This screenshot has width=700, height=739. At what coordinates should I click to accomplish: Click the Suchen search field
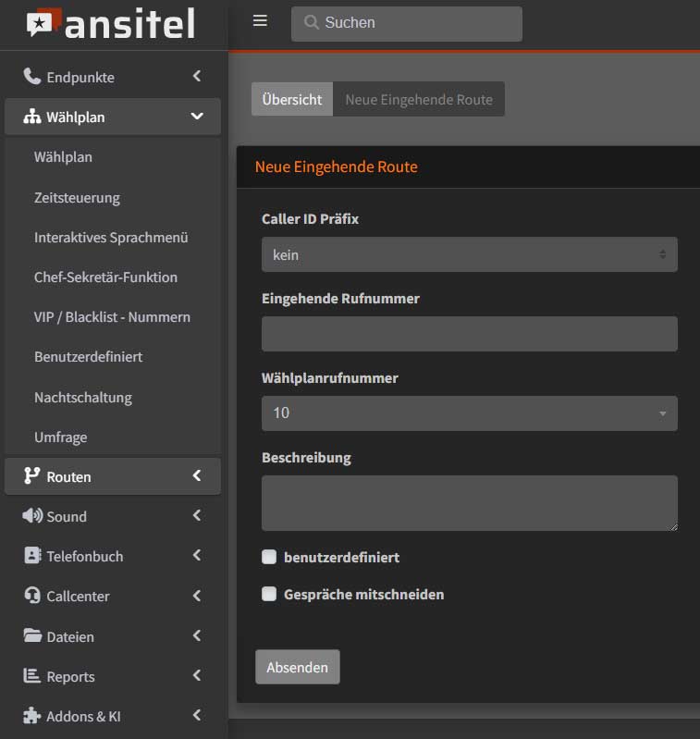(x=407, y=23)
